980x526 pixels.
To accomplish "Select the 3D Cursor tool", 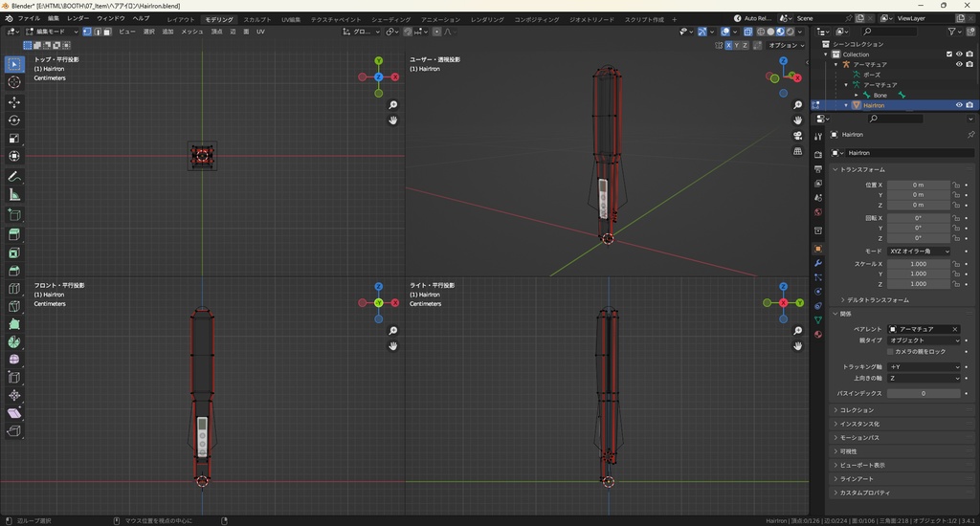I will click(x=14, y=82).
